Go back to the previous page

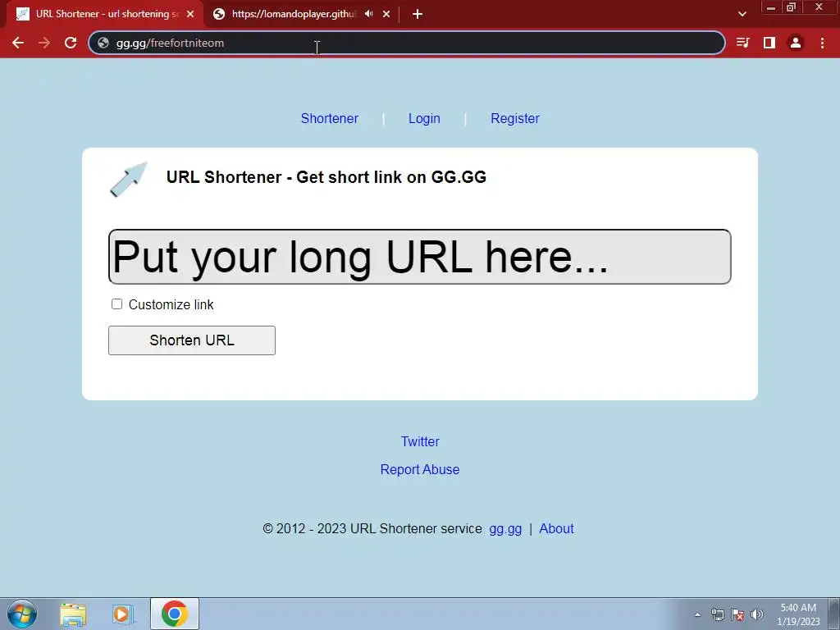(18, 43)
